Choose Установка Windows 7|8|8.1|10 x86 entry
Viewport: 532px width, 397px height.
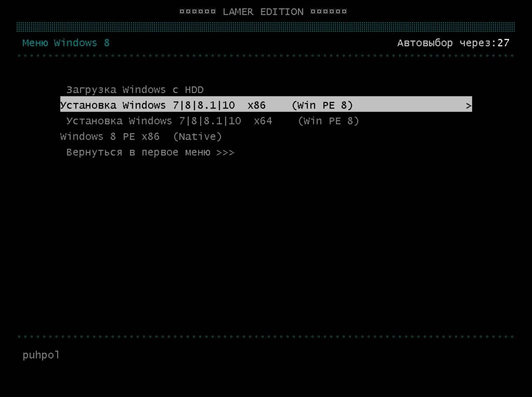[x=266, y=105]
